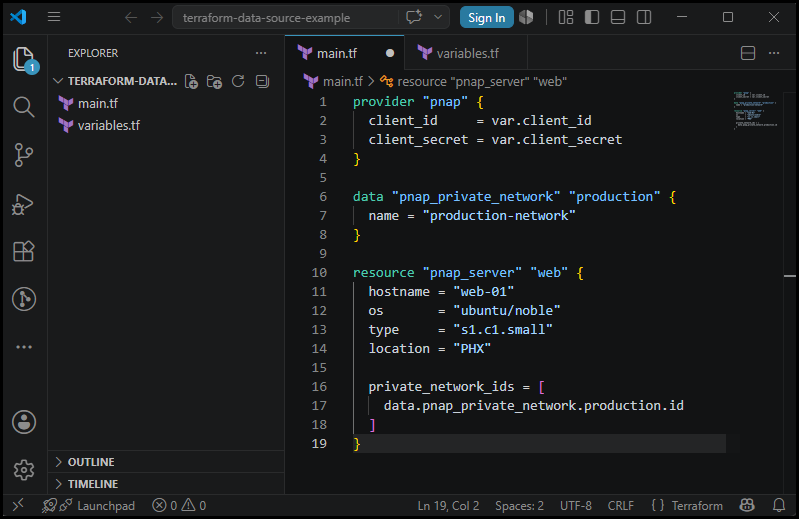This screenshot has width=799, height=519.
Task: Open Copilot status icon in status bar
Action: (747, 505)
